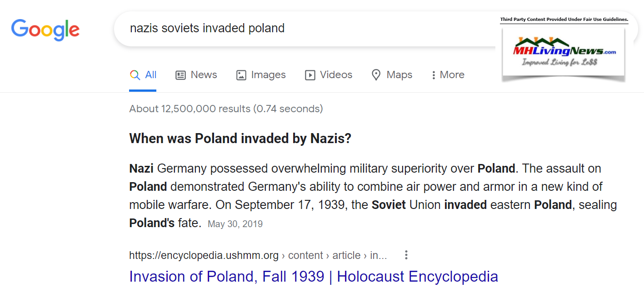Click the magnifier icon on the All tab

click(135, 75)
